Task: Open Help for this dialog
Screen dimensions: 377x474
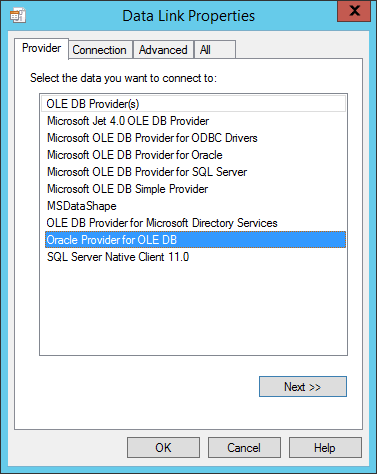Action: pos(325,448)
